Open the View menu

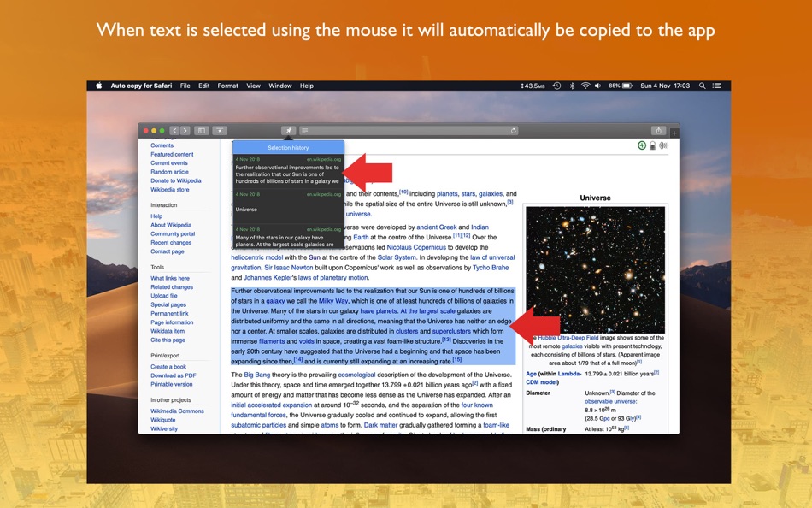[253, 86]
